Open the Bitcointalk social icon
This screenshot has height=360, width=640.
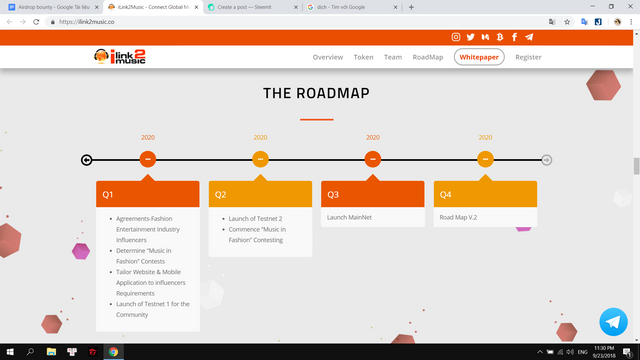500,37
